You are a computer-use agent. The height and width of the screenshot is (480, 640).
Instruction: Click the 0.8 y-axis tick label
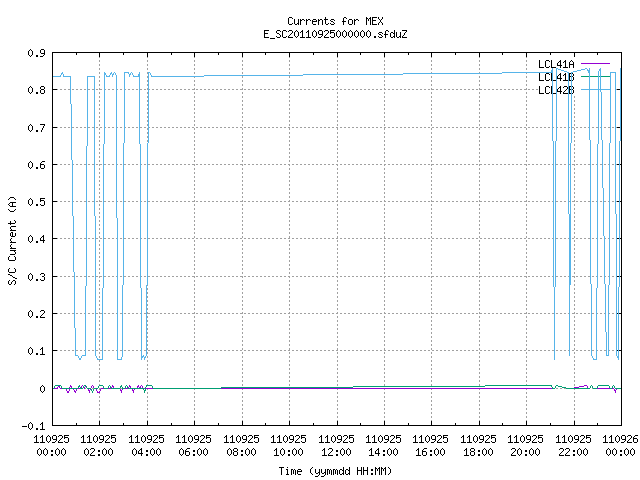pyautogui.click(x=36, y=90)
